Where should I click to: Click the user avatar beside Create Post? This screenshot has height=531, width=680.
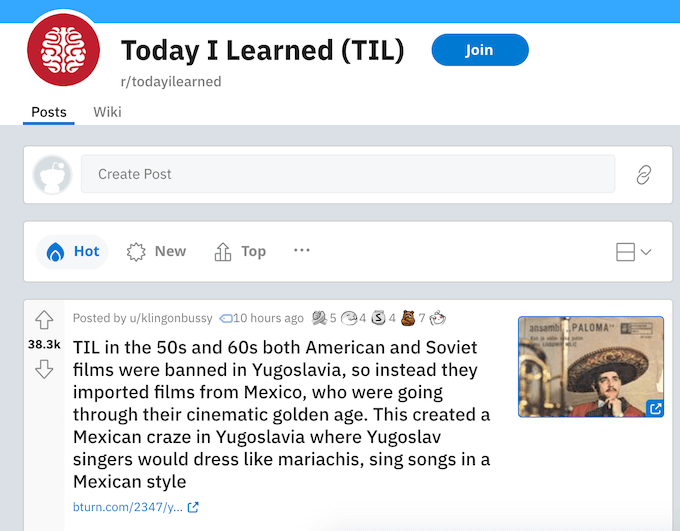(52, 175)
